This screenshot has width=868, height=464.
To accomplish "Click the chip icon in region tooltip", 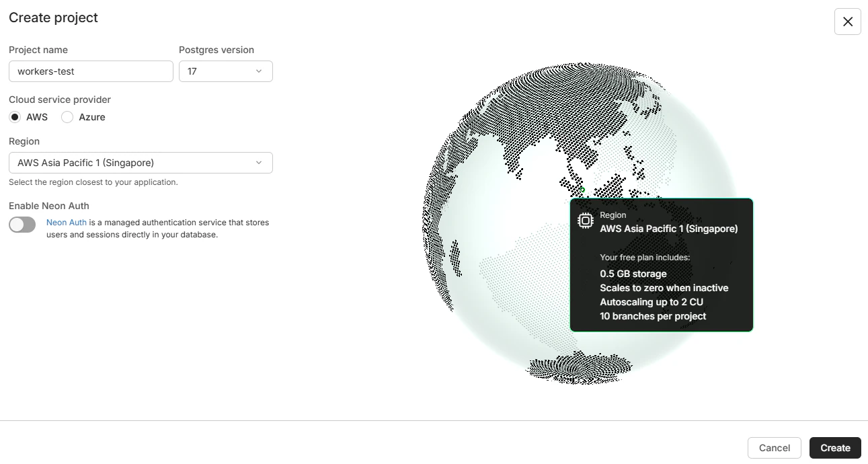I will coord(586,220).
